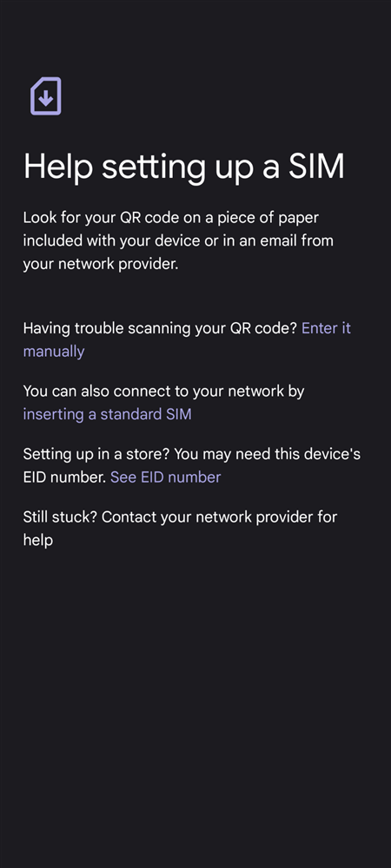391x868 pixels.
Task: Tap "You can also connect to your network by"
Action: coord(163,391)
